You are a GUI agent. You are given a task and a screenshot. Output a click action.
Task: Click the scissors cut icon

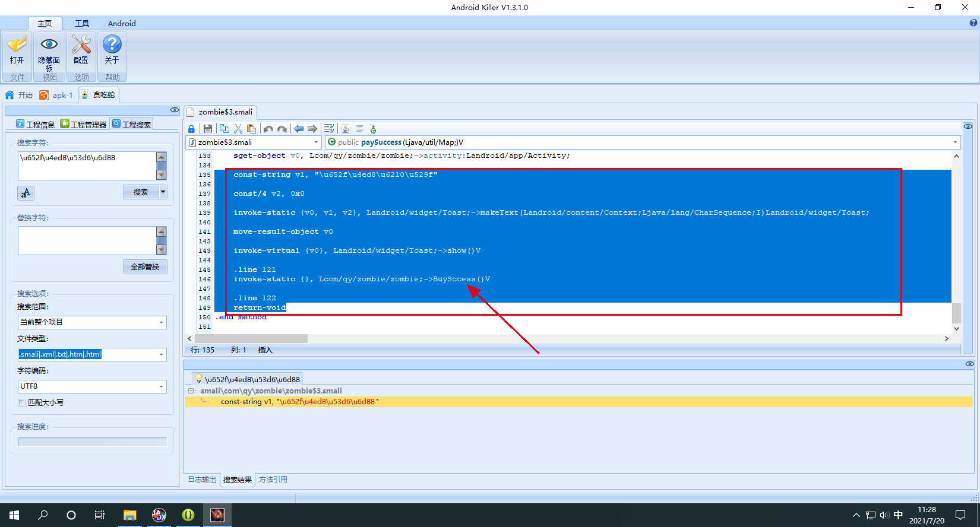tap(238, 129)
